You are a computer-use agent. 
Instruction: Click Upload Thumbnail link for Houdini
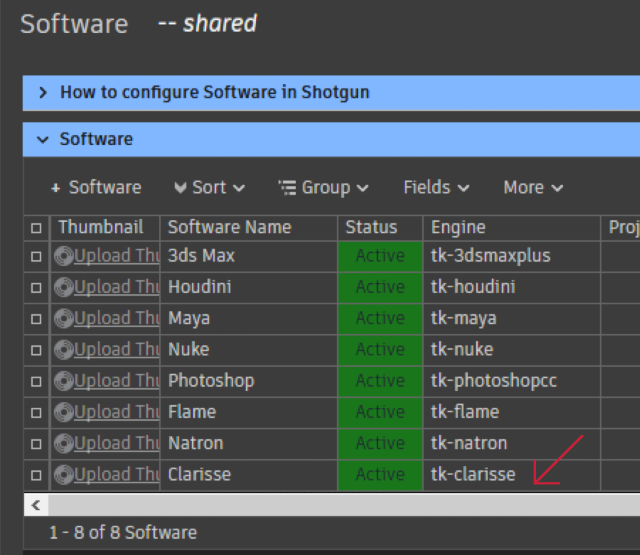[x=117, y=287]
